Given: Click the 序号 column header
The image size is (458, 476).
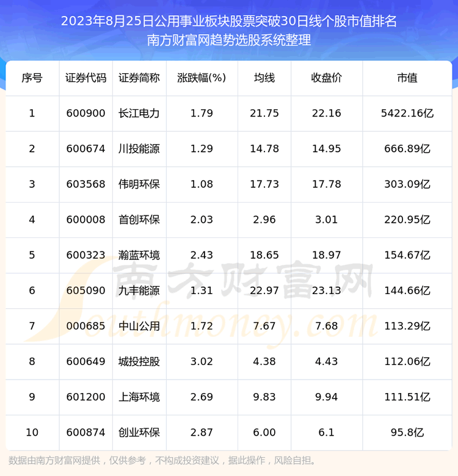Looking at the screenshot, I should coord(32,78).
